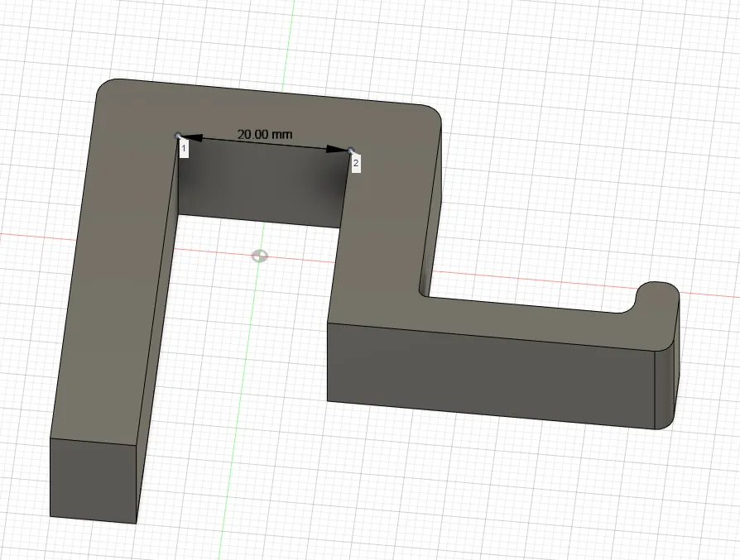This screenshot has width=740, height=560.
Task: Click the origin point symbol
Action: (260, 256)
